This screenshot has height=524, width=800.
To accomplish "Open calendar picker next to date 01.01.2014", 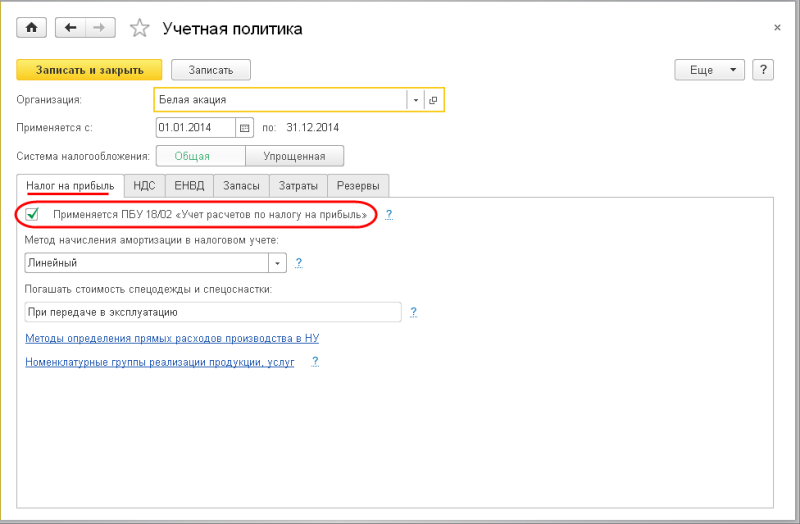I will [x=244, y=128].
